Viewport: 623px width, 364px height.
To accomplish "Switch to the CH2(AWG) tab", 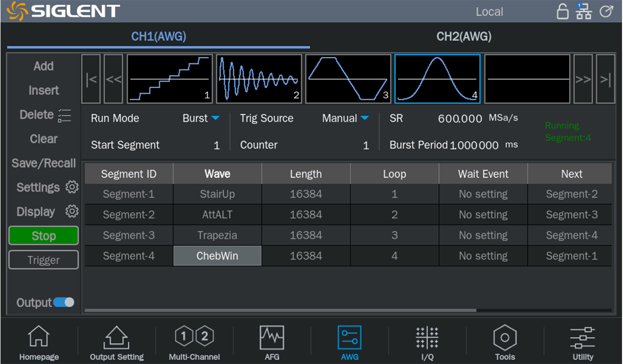I will [463, 36].
